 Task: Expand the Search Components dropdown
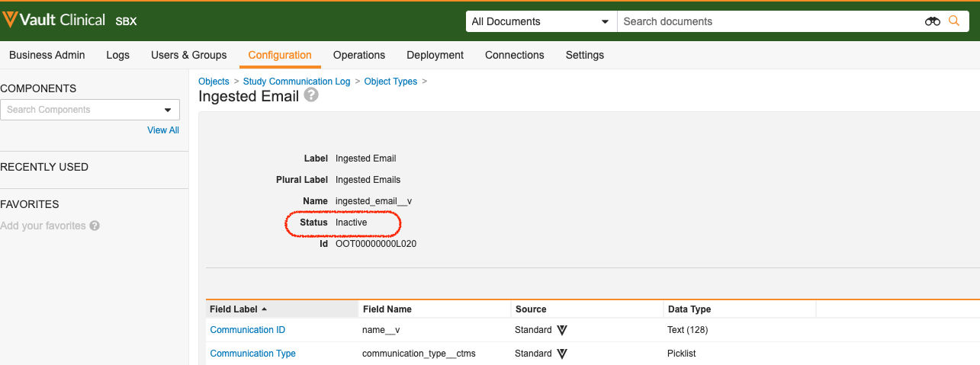click(x=168, y=110)
